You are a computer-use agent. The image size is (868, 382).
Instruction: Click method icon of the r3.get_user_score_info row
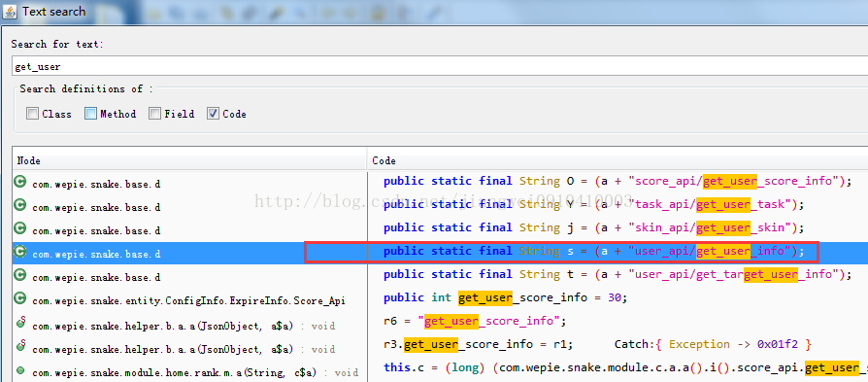point(20,346)
